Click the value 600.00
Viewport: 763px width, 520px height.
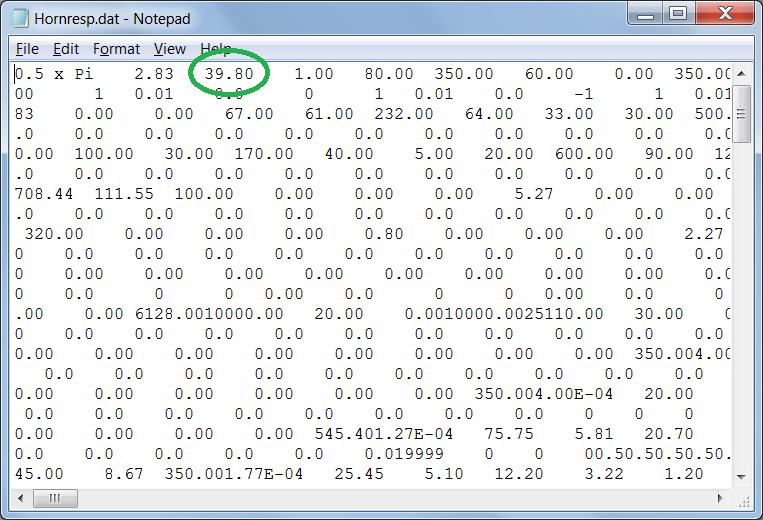click(x=584, y=154)
